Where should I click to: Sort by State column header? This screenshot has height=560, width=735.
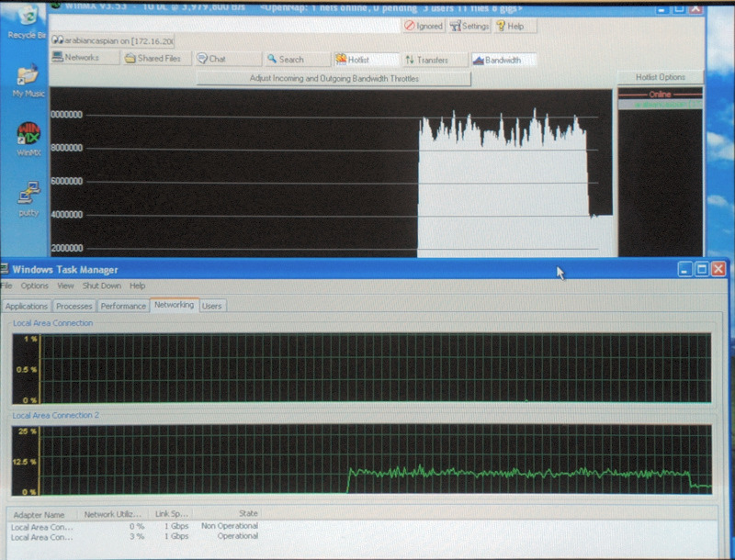tap(228, 514)
